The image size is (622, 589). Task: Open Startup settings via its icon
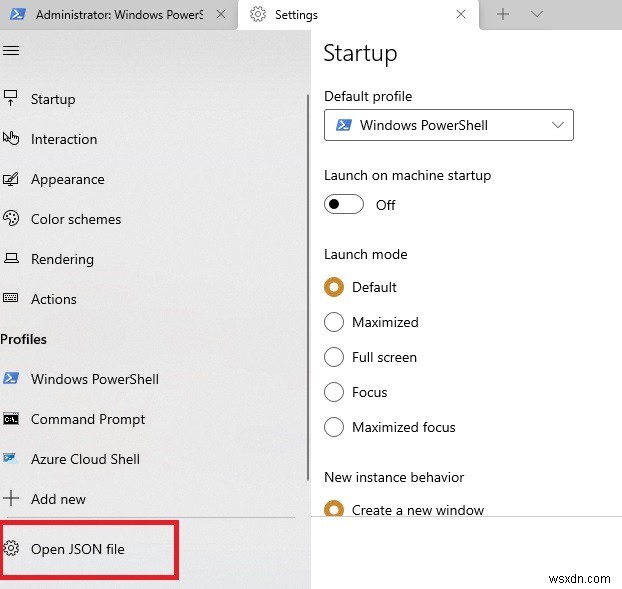[12, 99]
